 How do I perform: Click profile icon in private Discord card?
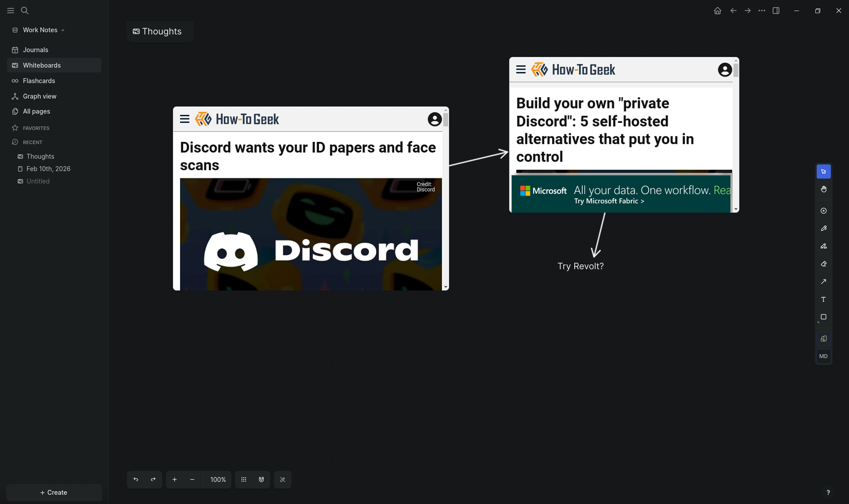tap(724, 69)
